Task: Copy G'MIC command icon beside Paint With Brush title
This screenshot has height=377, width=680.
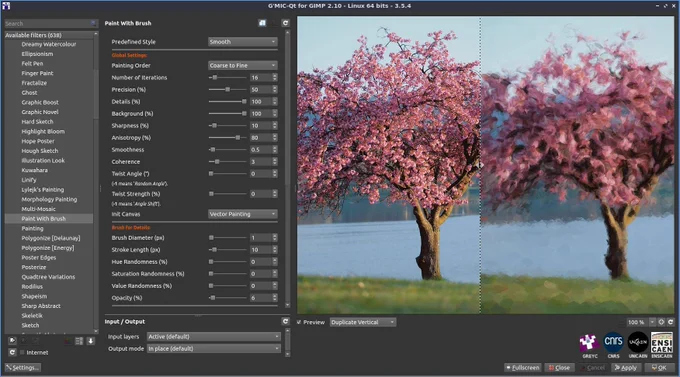Action: click(262, 23)
